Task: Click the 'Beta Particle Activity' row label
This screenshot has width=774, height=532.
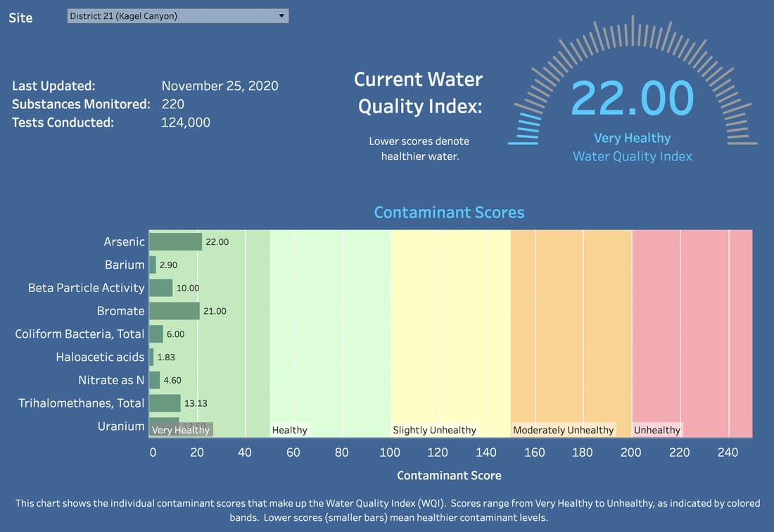Action: [x=87, y=288]
